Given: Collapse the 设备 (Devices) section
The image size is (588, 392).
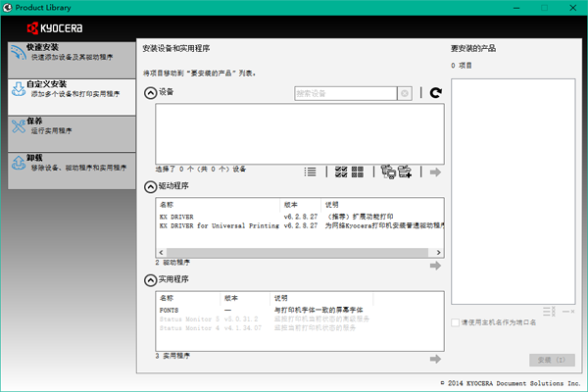Looking at the screenshot, I should [150, 93].
